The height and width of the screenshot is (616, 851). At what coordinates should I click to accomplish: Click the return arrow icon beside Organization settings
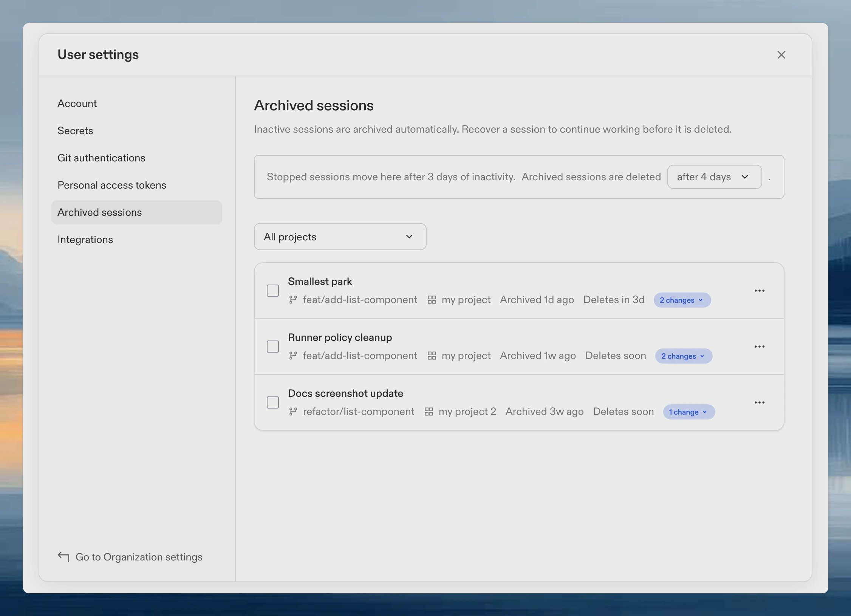63,557
